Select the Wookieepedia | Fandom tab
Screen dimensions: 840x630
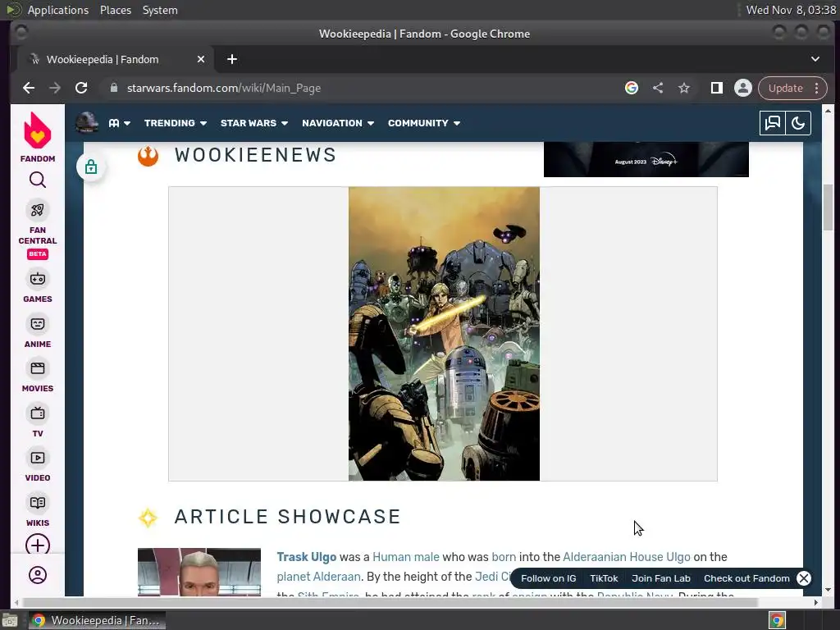116,59
